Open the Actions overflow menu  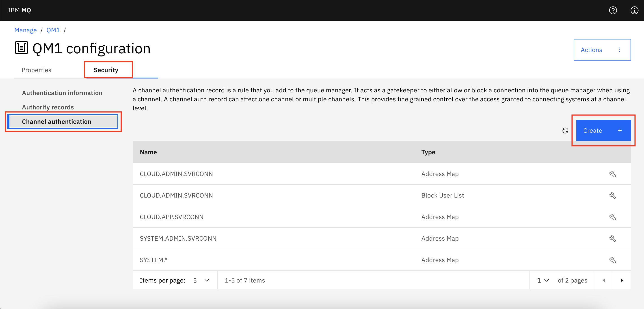tap(602, 50)
